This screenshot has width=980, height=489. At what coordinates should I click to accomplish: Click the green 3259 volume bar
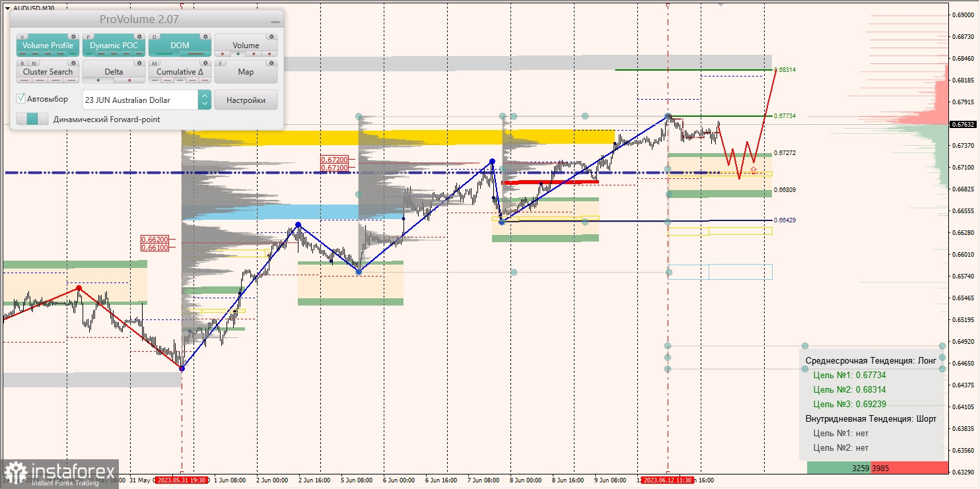(838, 468)
